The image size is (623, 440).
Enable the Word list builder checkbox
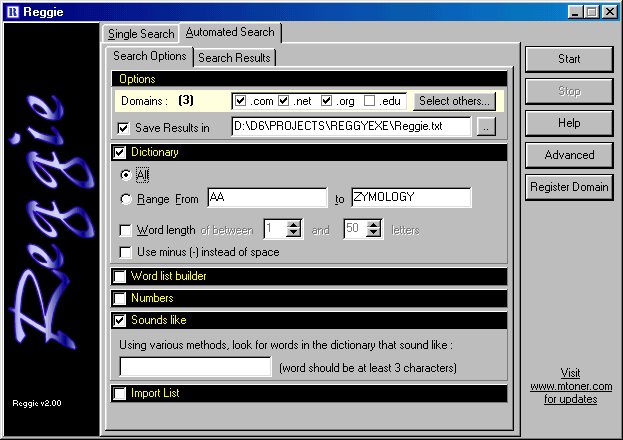tap(120, 276)
